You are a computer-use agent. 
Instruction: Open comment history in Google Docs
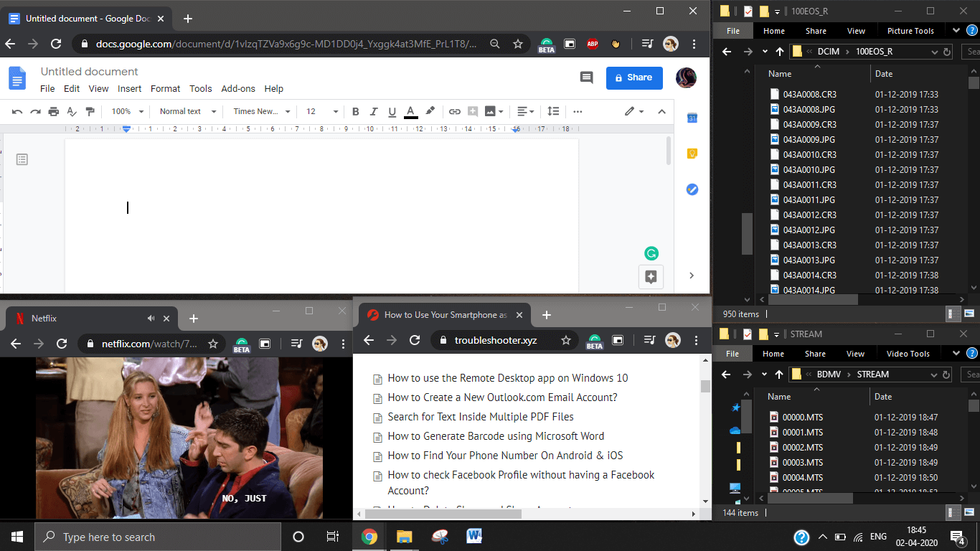coord(586,77)
